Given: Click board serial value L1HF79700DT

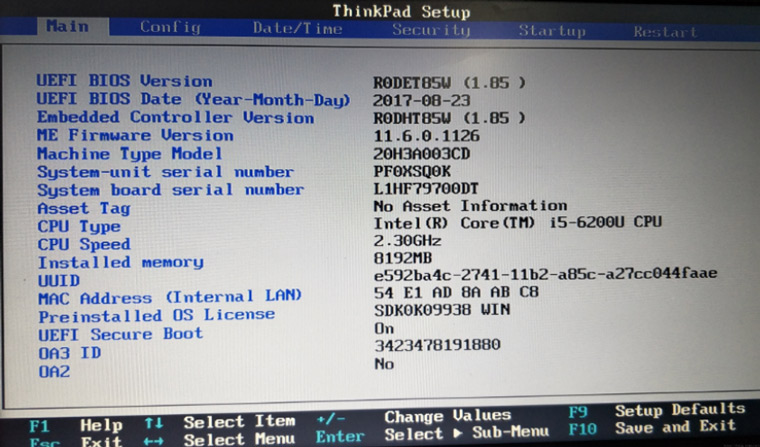Looking at the screenshot, I should [426, 188].
